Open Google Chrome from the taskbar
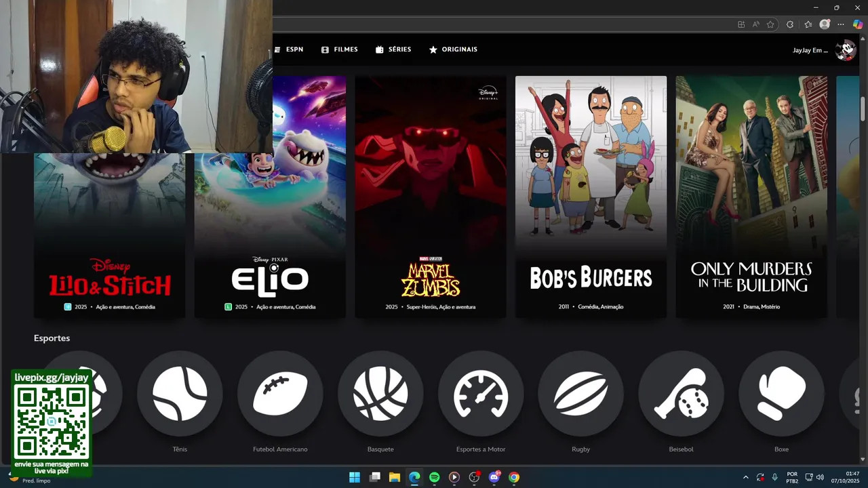 [x=514, y=477]
